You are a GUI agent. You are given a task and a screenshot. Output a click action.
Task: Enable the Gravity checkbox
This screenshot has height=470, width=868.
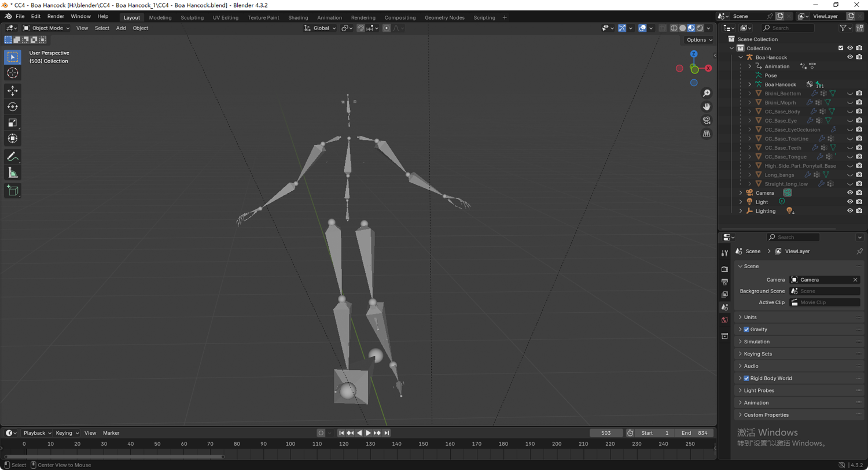click(x=746, y=330)
